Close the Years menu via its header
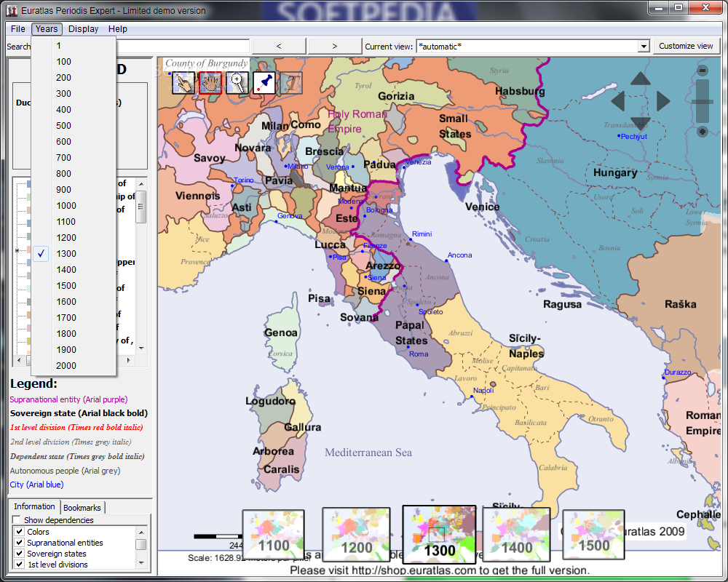This screenshot has height=582, width=728. (x=47, y=29)
